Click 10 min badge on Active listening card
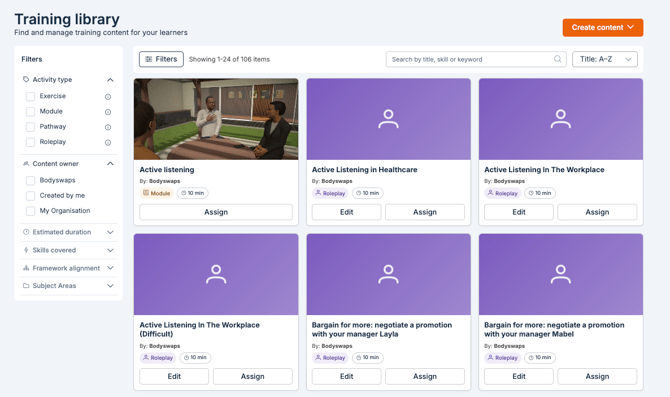670x397 pixels. [x=193, y=193]
